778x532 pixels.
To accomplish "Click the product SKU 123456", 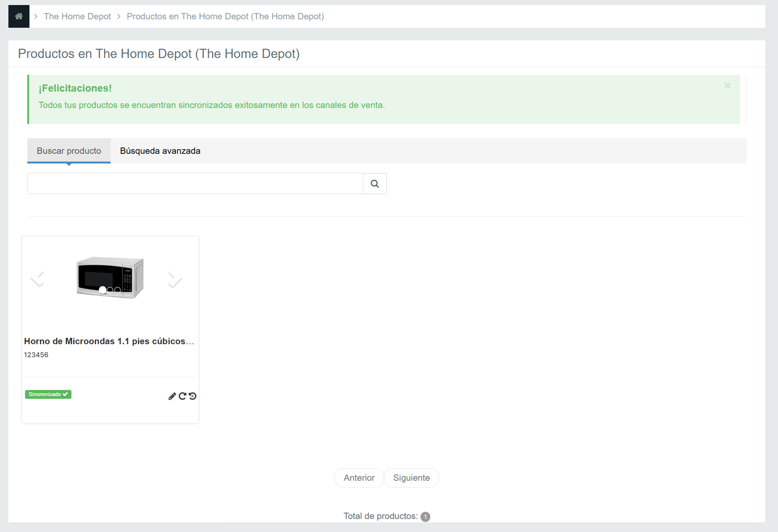I will (36, 355).
